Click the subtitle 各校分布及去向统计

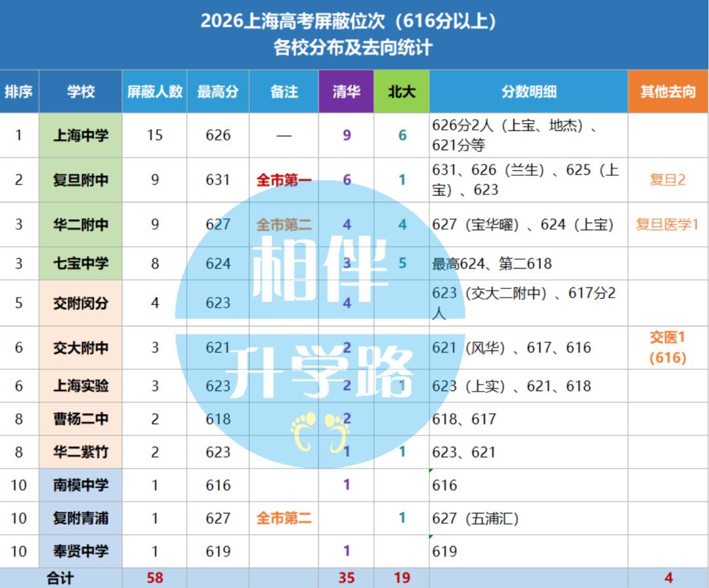click(353, 47)
